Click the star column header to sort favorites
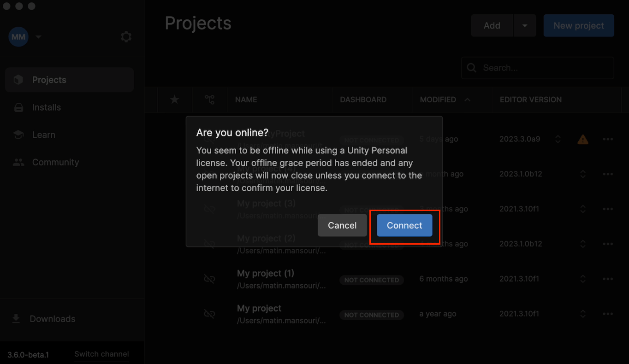629x364 pixels. click(x=174, y=100)
